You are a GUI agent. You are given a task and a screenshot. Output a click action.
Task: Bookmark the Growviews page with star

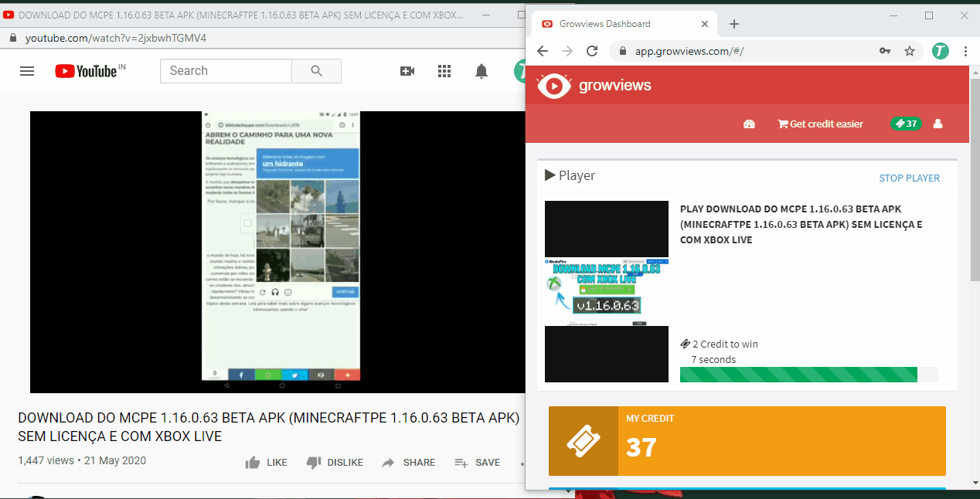[x=910, y=51]
